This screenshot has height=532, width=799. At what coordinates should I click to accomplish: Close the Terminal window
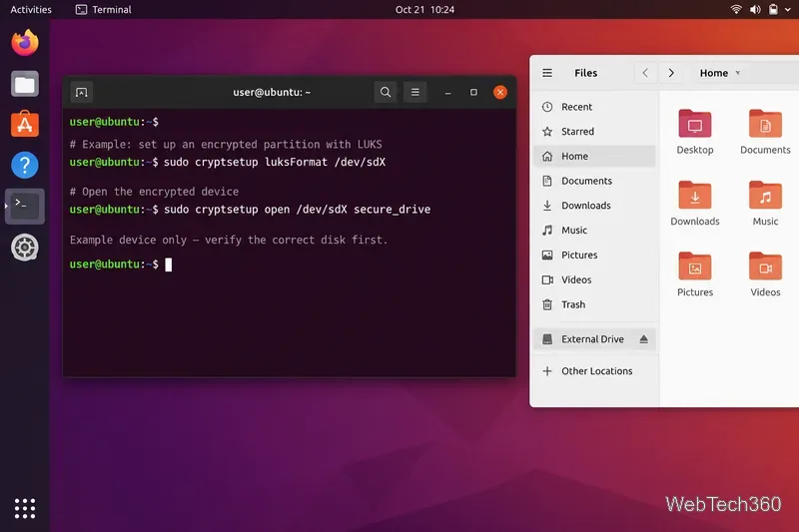500,92
